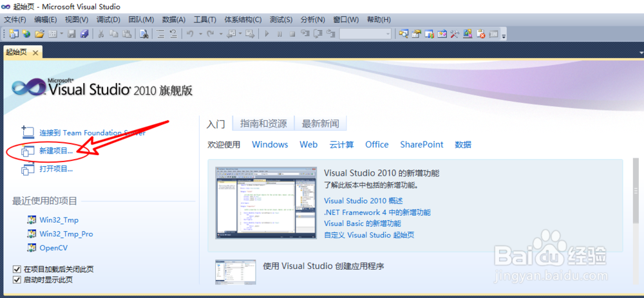Open the Add New Item dropdown arrow

pos(62,34)
